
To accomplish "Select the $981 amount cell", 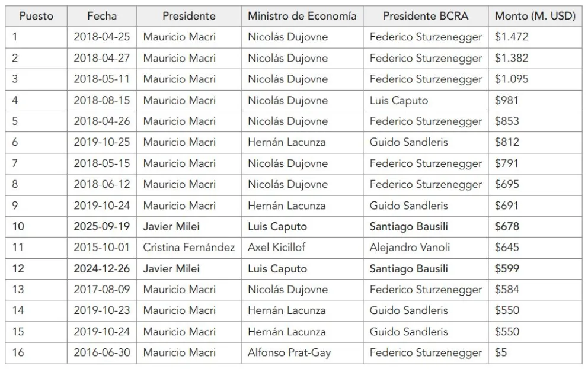I will click(507, 100).
